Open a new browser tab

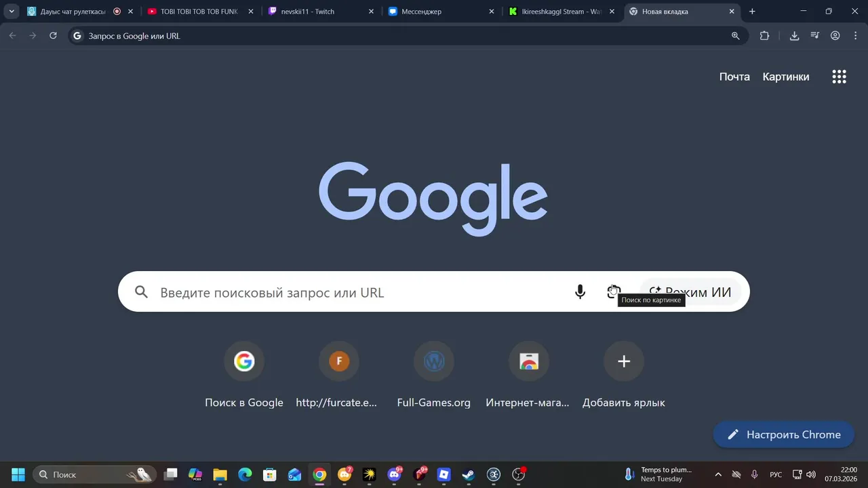pos(752,12)
